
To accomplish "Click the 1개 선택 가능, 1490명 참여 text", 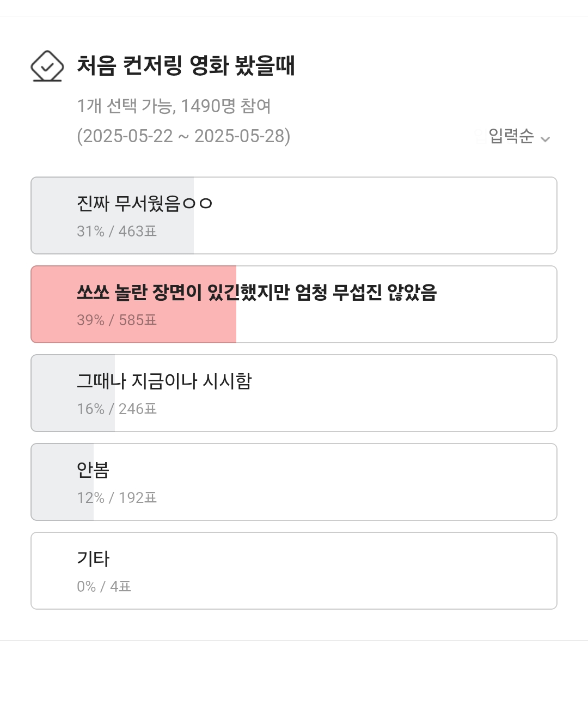I will click(x=174, y=106).
